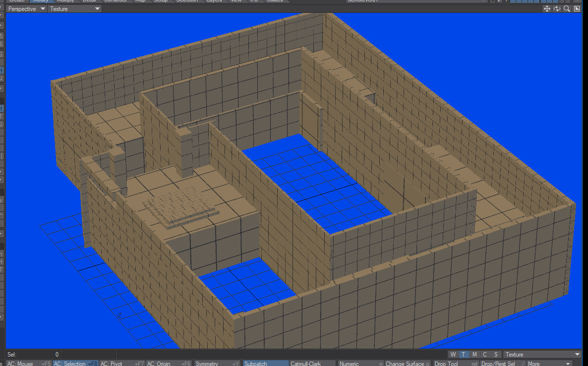
Task: Set action center to AC: Origin
Action: point(169,364)
